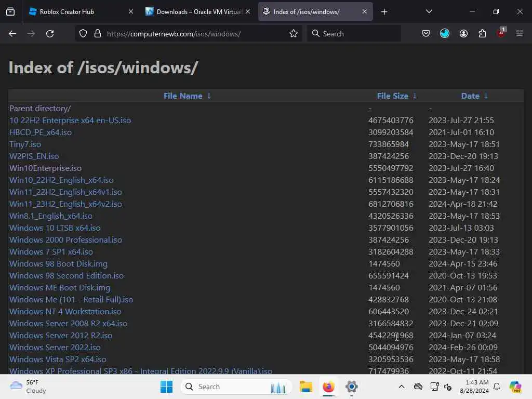Save page to Pocket
This screenshot has height=399, width=532.
[426, 34]
